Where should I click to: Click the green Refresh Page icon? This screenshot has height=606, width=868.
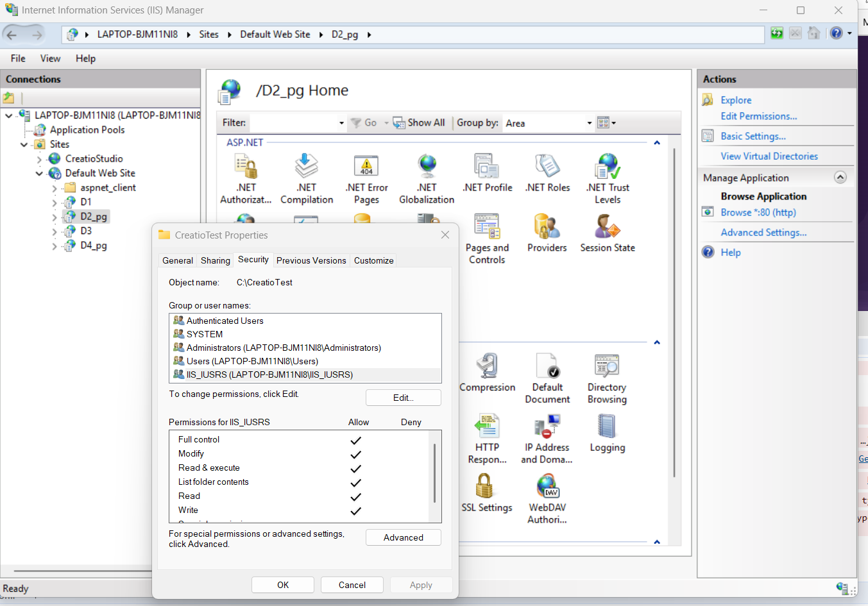click(x=777, y=33)
